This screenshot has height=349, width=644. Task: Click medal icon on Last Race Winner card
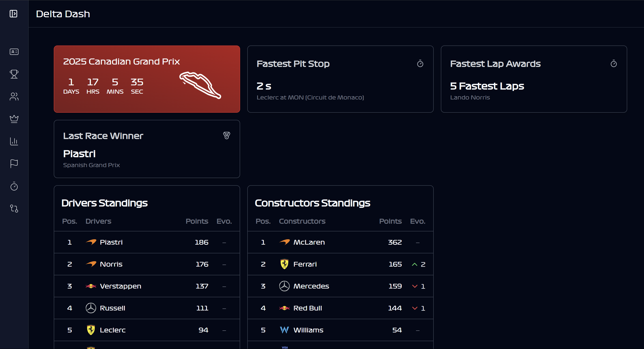[x=226, y=136]
